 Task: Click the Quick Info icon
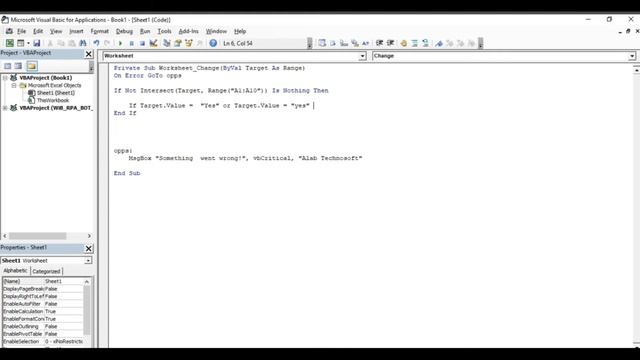click(x=344, y=43)
